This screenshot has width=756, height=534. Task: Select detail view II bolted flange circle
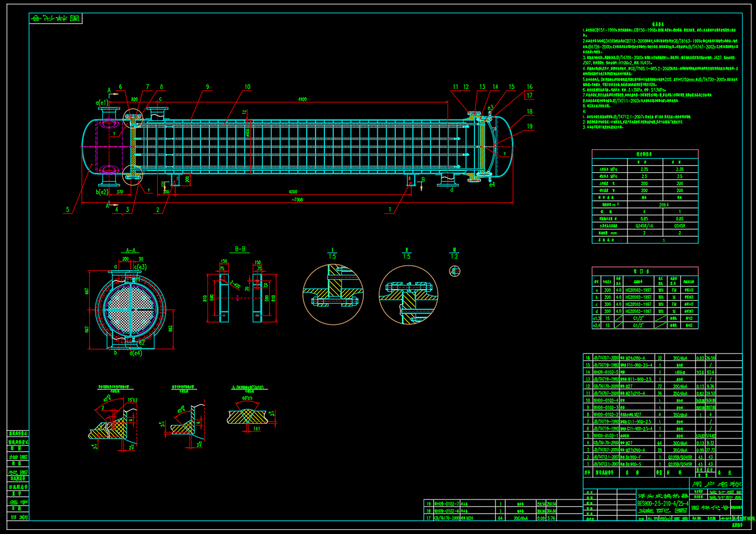pyautogui.click(x=408, y=294)
